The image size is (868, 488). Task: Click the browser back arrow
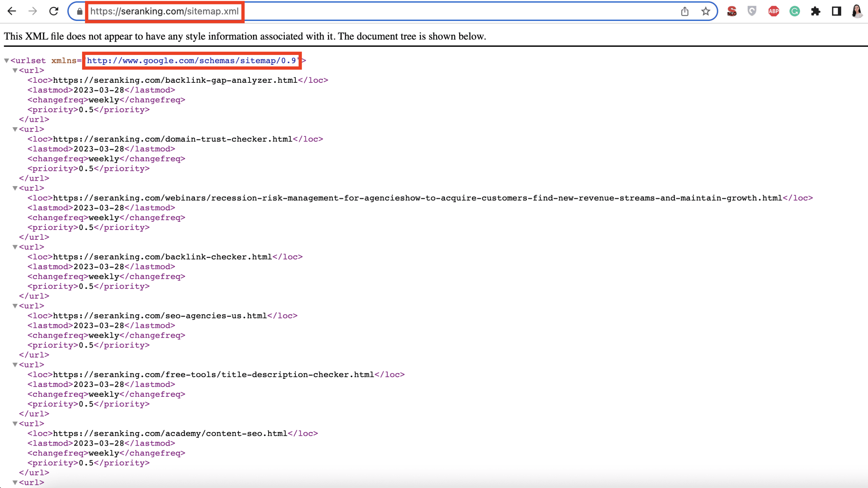click(12, 11)
